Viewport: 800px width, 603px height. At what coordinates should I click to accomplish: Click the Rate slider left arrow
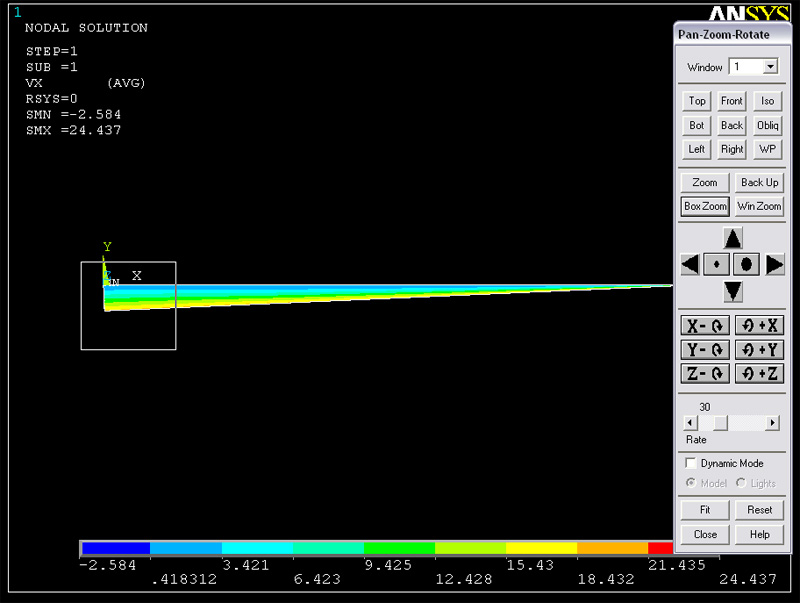point(689,423)
